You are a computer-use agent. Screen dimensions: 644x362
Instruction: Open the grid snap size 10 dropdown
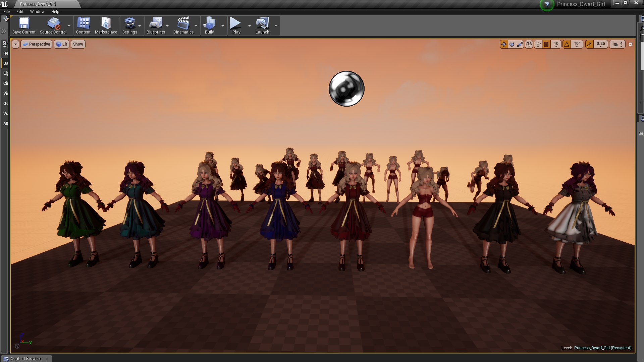(556, 44)
